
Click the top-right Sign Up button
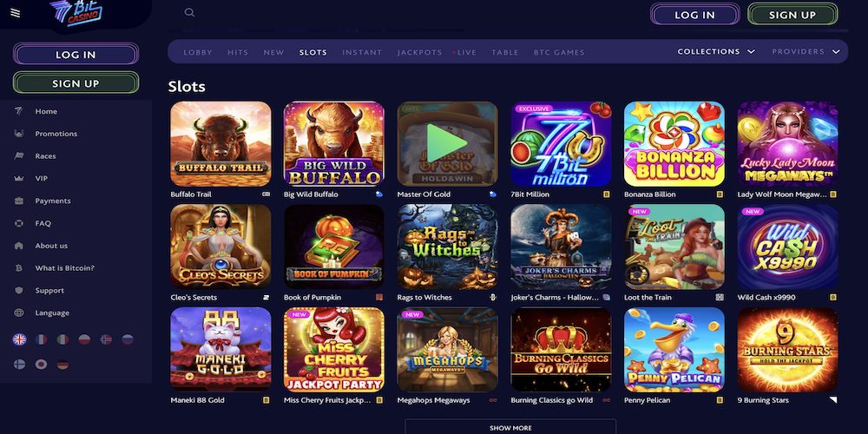[792, 15]
